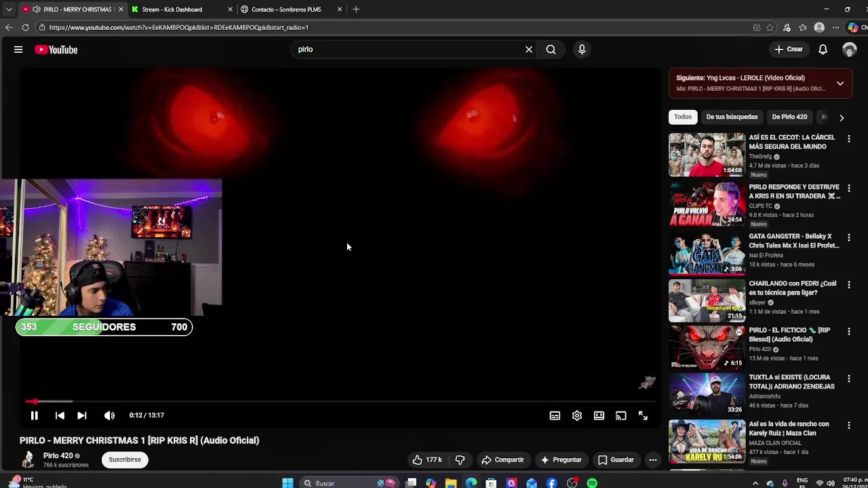Click the Preguntar button

tap(561, 460)
